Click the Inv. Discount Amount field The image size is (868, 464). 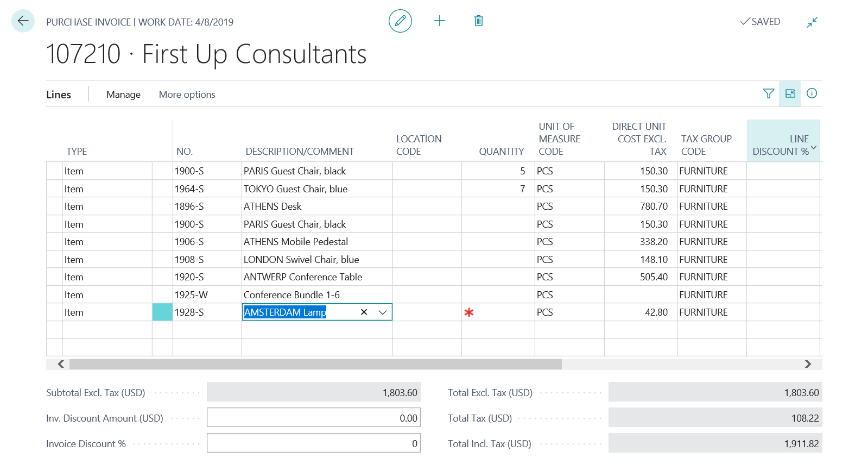point(313,418)
